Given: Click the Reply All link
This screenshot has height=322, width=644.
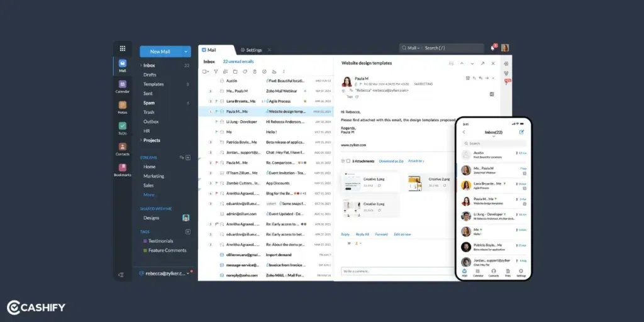Looking at the screenshot, I should pyautogui.click(x=362, y=234).
